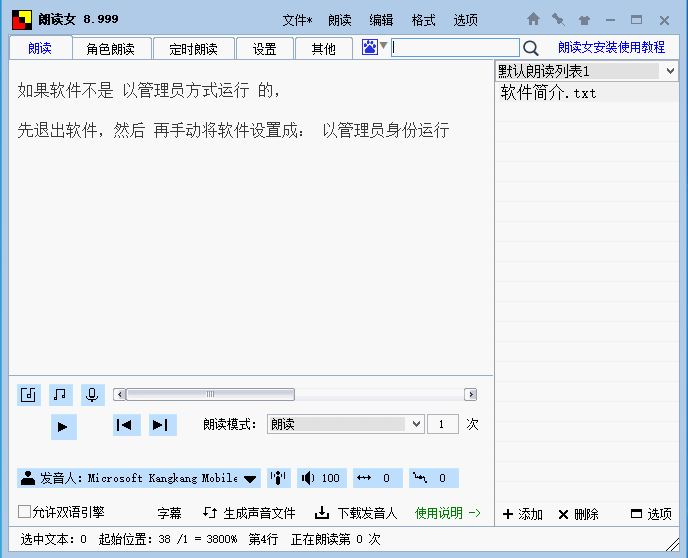The image size is (688, 558).
Task: Click 下载发音人 text
Action: 367,513
